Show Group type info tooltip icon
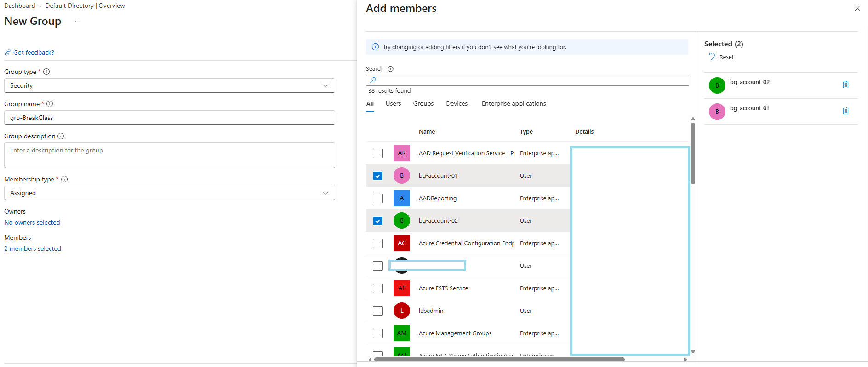868x367 pixels. click(x=46, y=72)
